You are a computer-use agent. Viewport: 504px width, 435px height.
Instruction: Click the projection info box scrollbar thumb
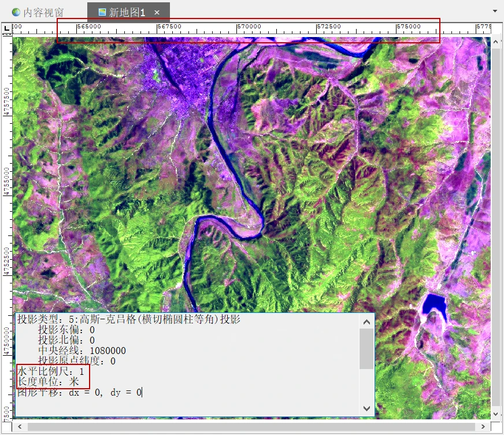pyautogui.click(x=366, y=349)
